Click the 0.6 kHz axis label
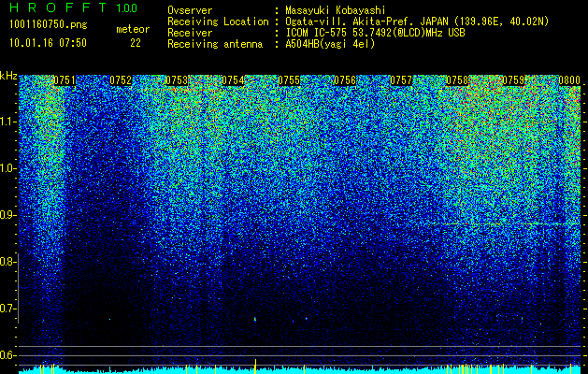 (x=7, y=355)
